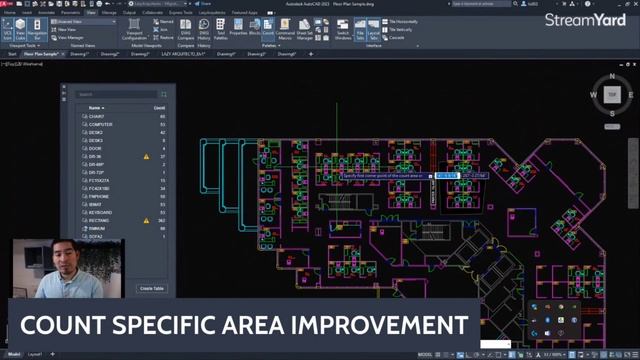
Task: Toggle the View Cube button
Action: (20, 29)
